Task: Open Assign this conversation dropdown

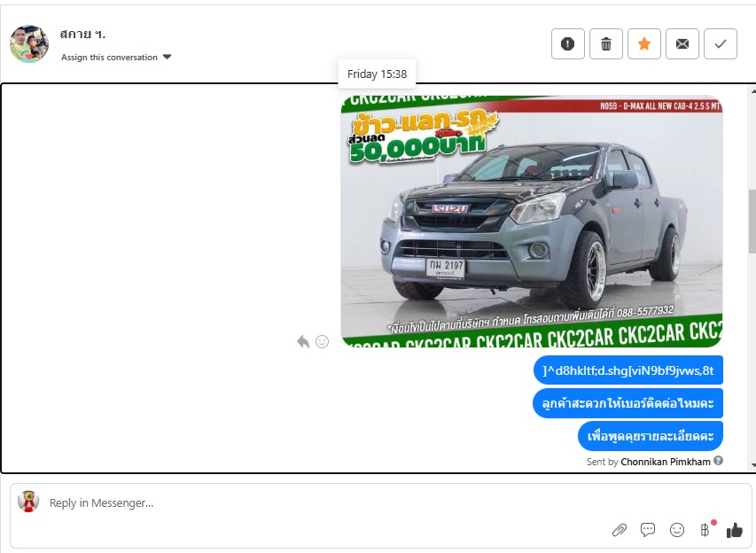Action: (116, 57)
